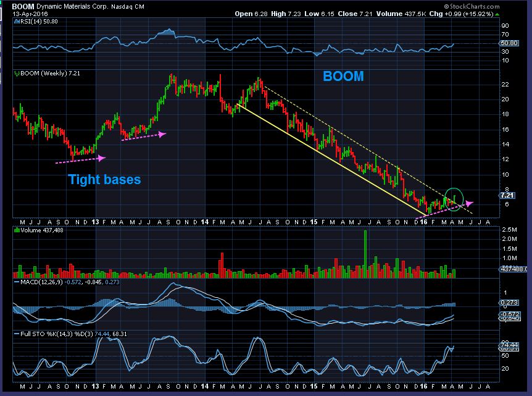The width and height of the screenshot is (532, 396).
Task: Click the 70 level on RSI axis
Action: [x=505, y=35]
